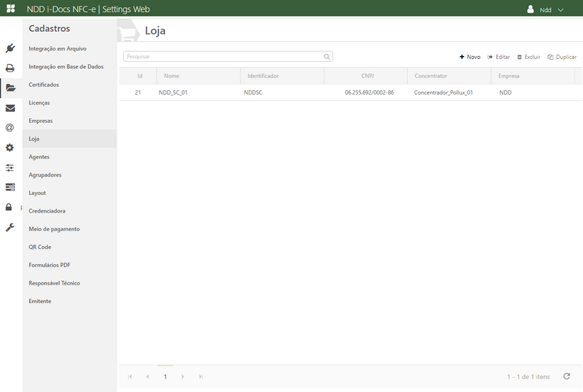Click the Pesquisar search field
583x392 pixels.
[x=224, y=56]
